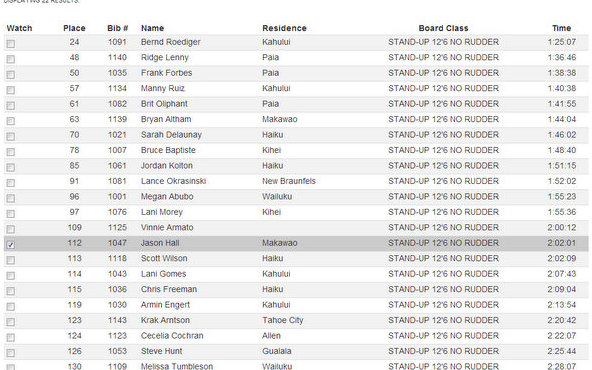Mark Vinnie Armato's watch checkbox
This screenshot has height=370, width=592.
pyautogui.click(x=11, y=229)
